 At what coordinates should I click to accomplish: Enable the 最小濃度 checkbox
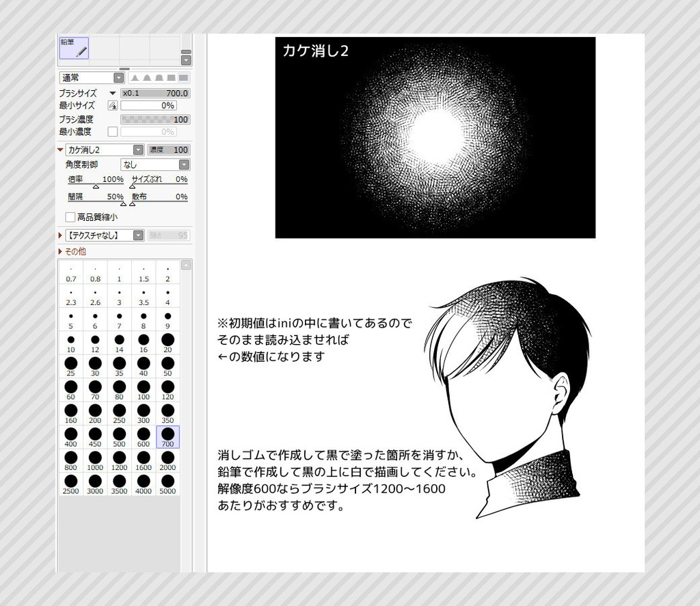click(112, 131)
